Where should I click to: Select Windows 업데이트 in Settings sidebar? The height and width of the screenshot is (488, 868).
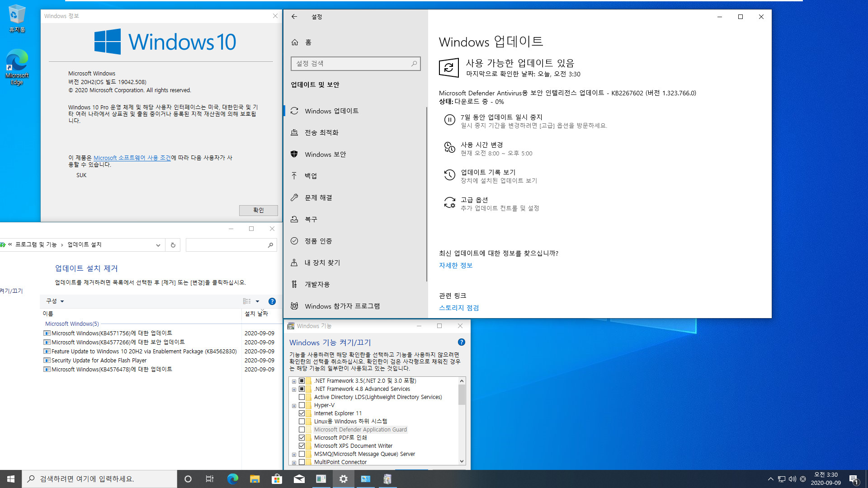354,111
